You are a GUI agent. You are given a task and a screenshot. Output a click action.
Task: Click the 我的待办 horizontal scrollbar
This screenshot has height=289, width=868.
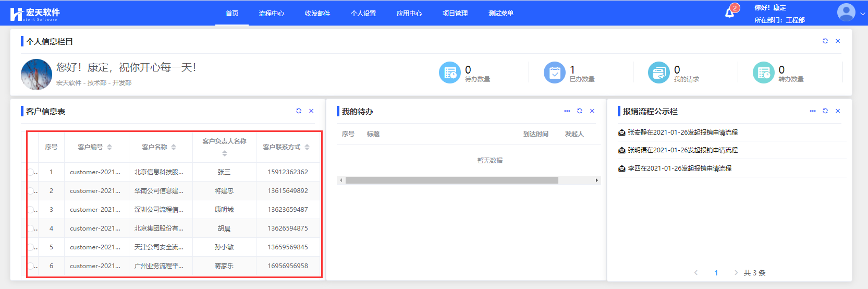[x=451, y=180]
